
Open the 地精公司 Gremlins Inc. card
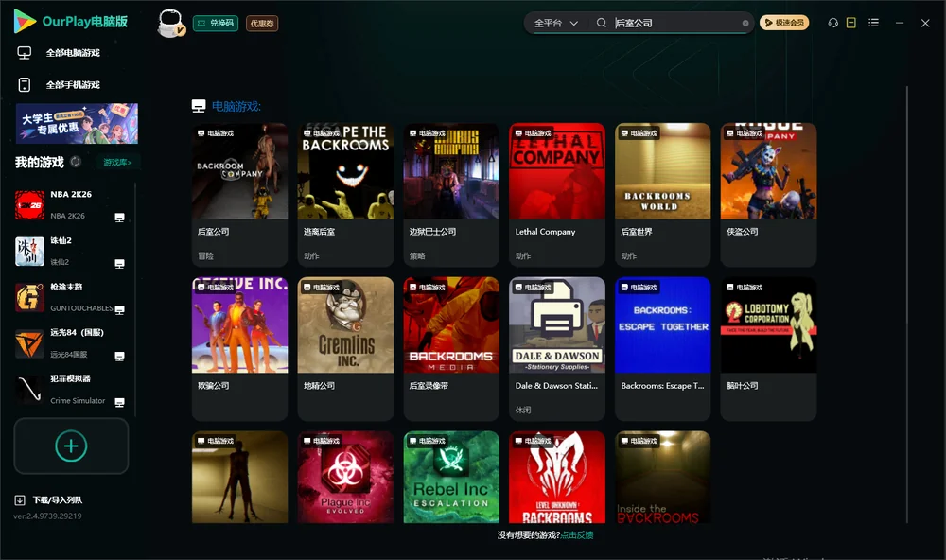click(x=345, y=348)
